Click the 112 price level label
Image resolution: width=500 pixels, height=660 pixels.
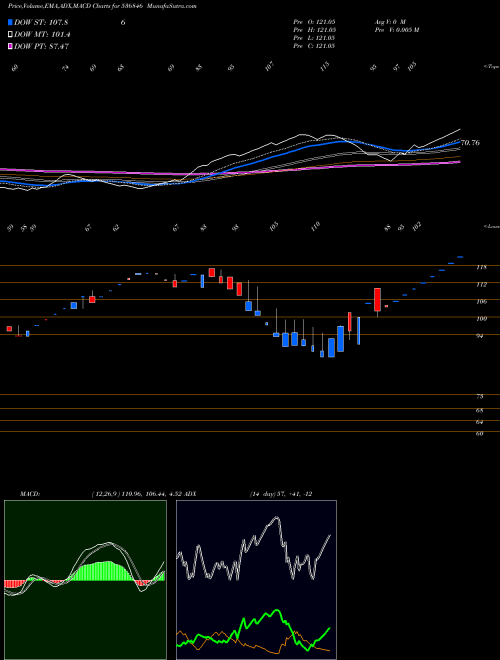[x=481, y=285]
